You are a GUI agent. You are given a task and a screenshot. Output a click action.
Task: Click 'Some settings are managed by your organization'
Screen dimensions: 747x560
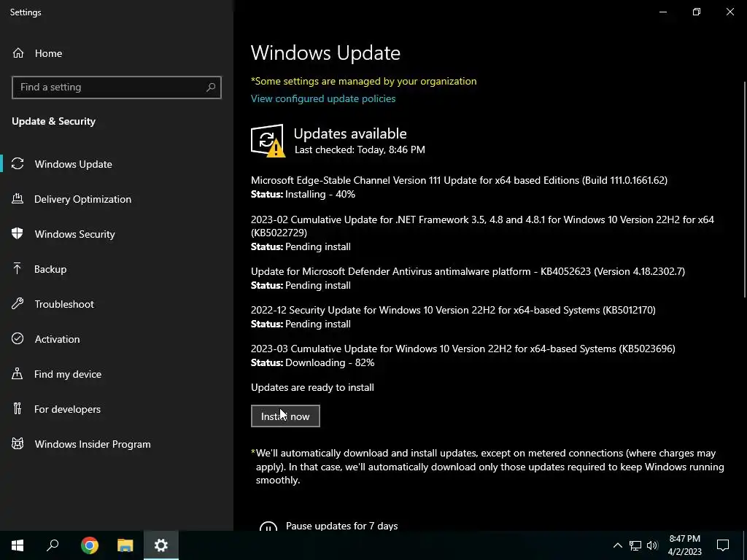coord(363,81)
